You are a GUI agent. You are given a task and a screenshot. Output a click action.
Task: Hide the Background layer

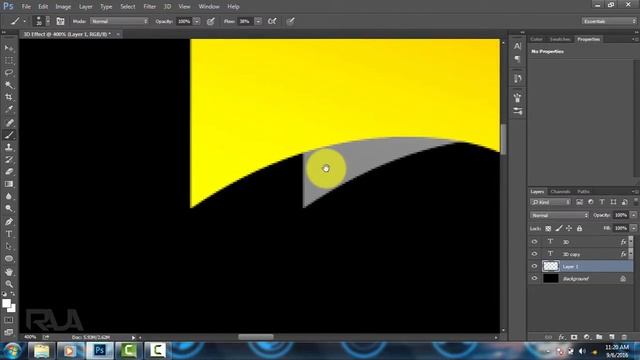pos(534,278)
